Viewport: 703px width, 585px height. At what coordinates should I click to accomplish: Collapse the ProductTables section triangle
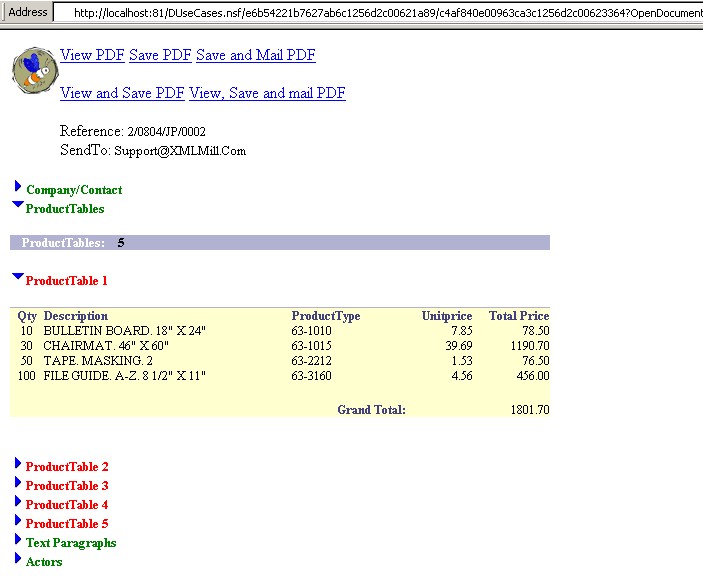point(18,204)
